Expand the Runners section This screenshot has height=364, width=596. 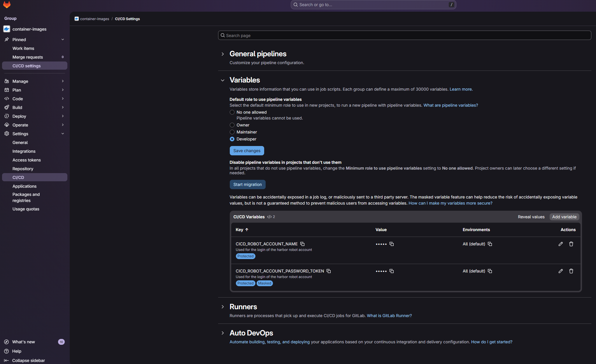223,307
